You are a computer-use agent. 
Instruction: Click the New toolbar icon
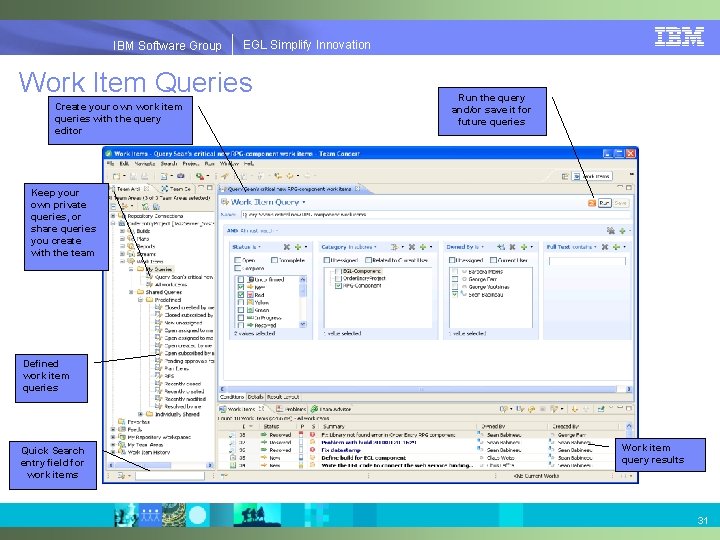(x=117, y=176)
